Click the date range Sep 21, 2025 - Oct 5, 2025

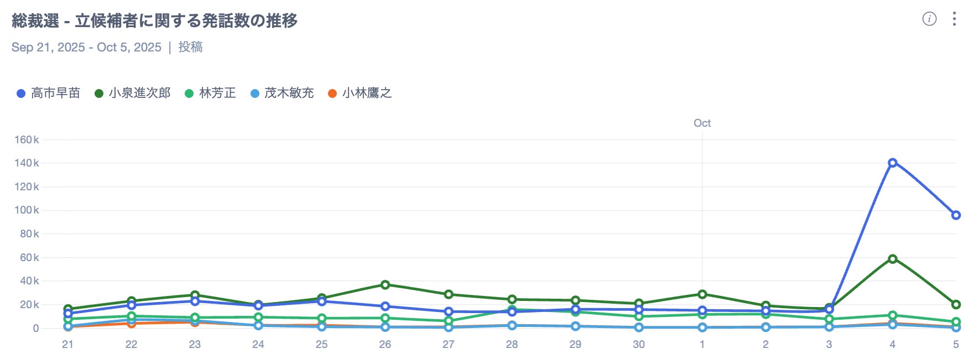click(86, 47)
